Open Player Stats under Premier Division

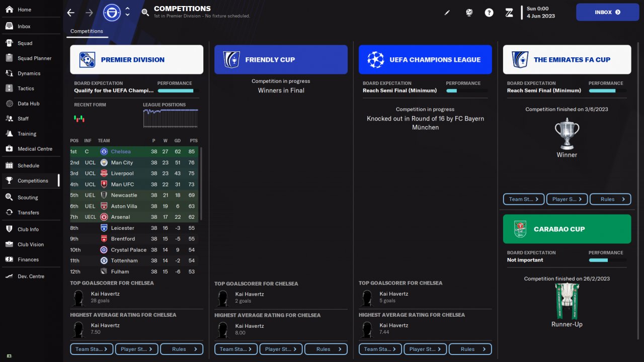tap(137, 349)
